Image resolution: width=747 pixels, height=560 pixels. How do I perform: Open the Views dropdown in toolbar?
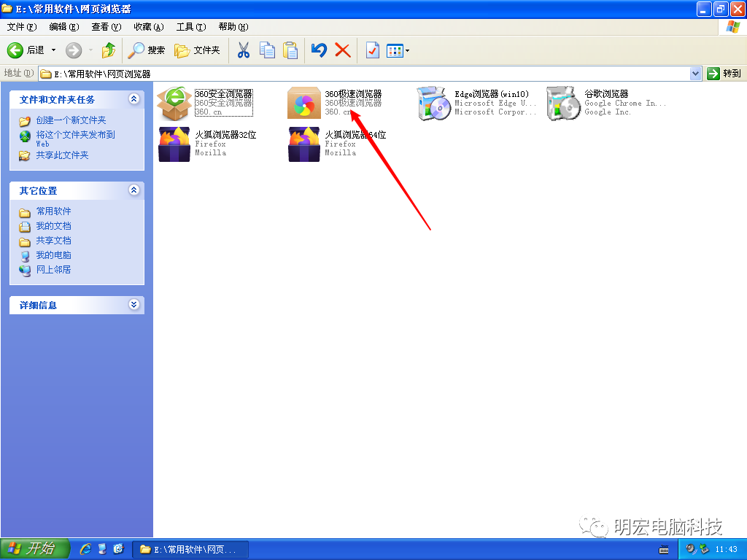[x=398, y=50]
